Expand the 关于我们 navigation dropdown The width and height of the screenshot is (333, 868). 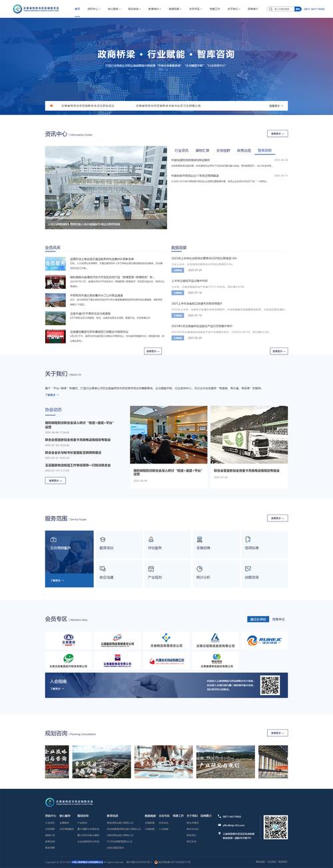tap(233, 9)
